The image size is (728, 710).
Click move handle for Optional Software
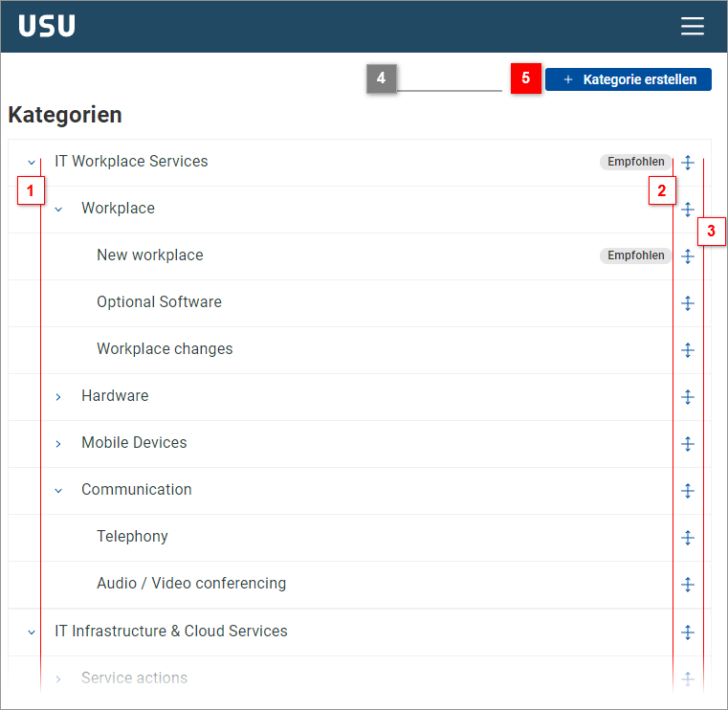click(x=687, y=303)
